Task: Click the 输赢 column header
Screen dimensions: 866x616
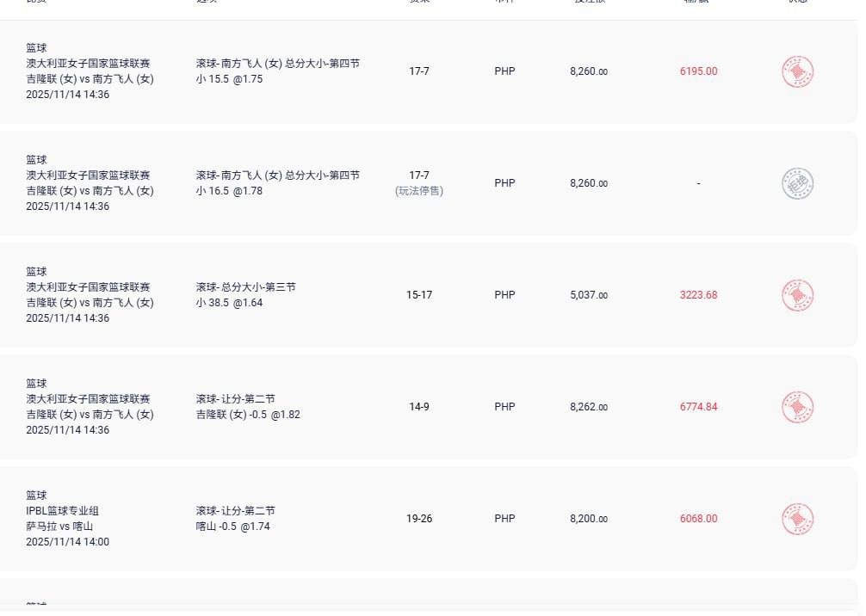Action: pos(697,3)
